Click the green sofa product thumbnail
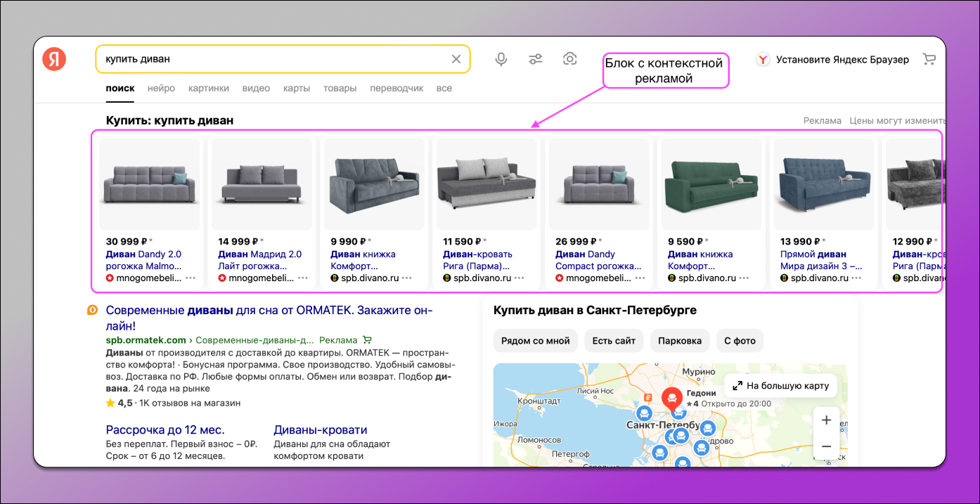The image size is (980, 504). [712, 183]
